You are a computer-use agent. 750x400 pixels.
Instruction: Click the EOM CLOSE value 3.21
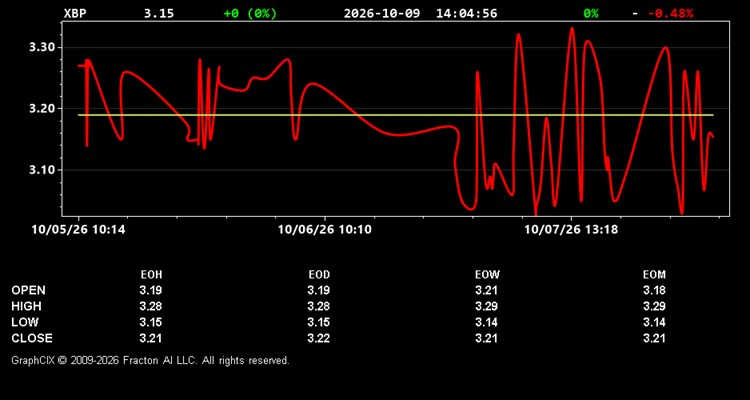654,338
